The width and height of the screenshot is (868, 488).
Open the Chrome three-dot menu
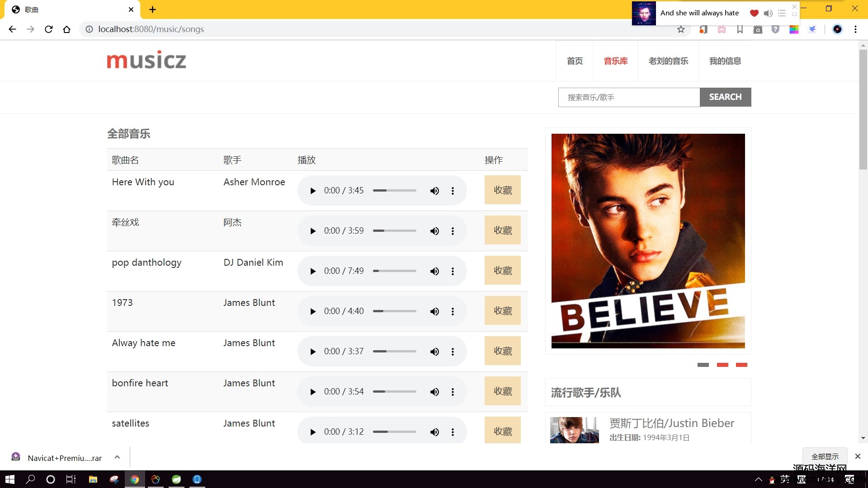click(x=855, y=29)
